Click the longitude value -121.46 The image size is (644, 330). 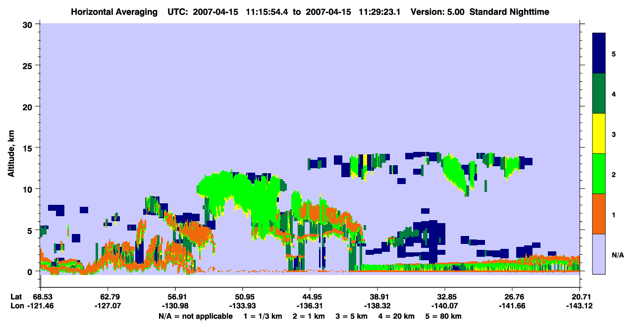click(x=40, y=306)
